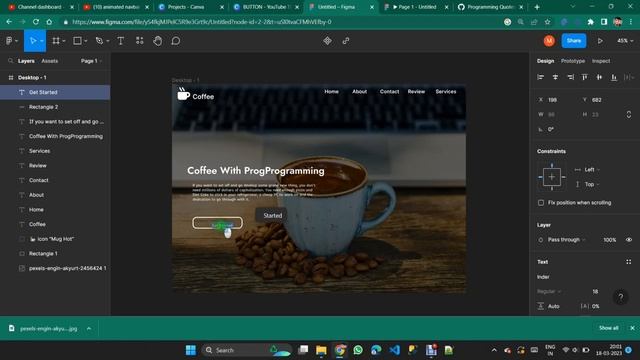The height and width of the screenshot is (360, 640).
Task: Present the prototype with play icon
Action: 600,41
